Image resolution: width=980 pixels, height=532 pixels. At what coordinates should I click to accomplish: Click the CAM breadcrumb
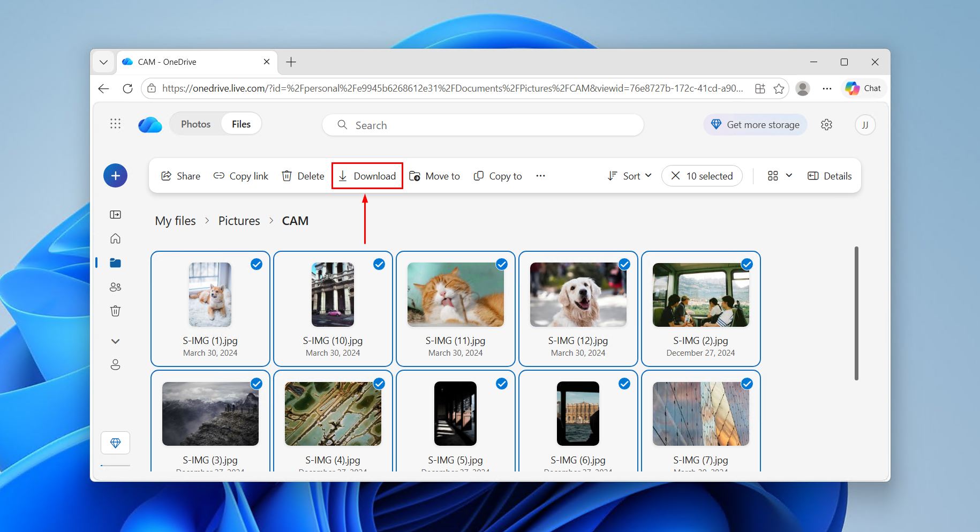coord(295,221)
